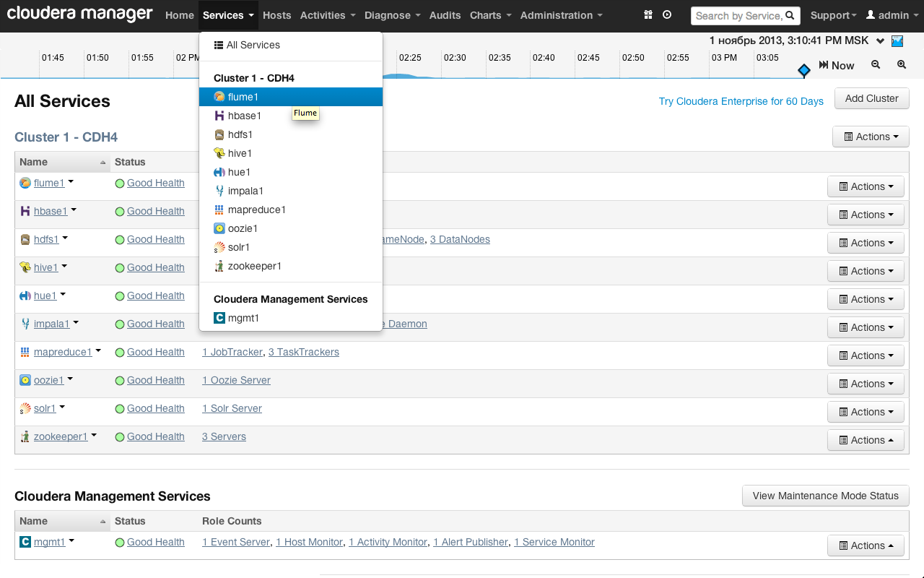Screen dimensions: 924x578
Task: Click the mapreduce1 icon in the services table
Action: pos(25,352)
